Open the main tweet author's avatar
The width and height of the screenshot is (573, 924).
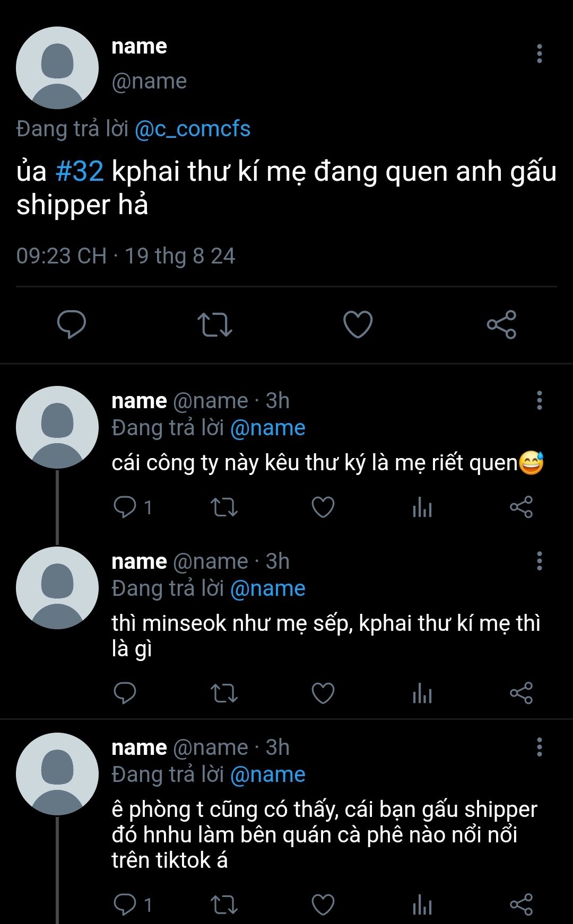[x=57, y=68]
